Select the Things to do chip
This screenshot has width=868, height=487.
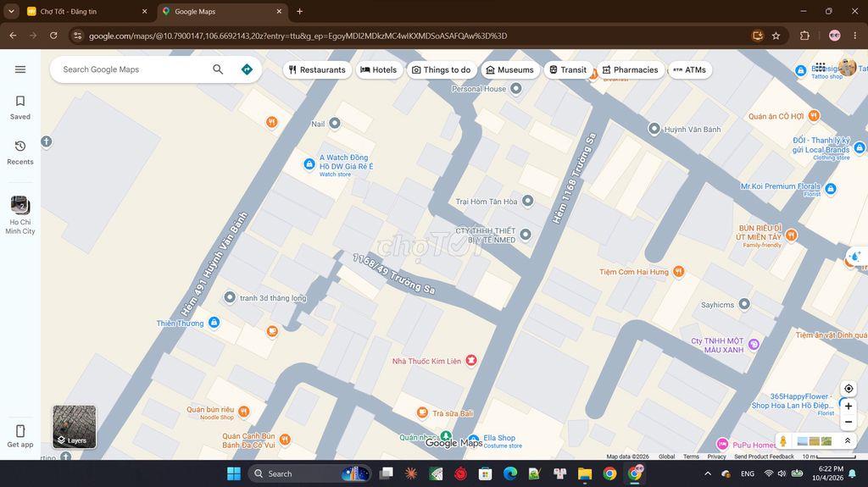(441, 69)
